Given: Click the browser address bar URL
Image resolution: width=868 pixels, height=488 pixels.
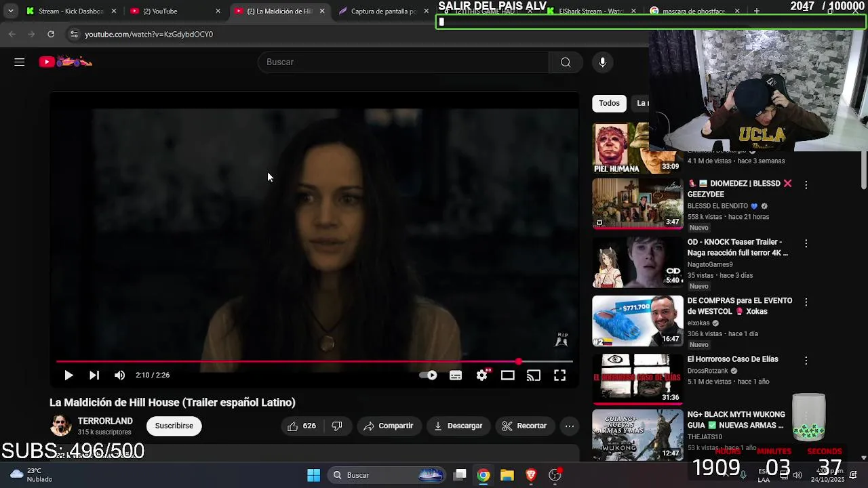Looking at the screenshot, I should (149, 34).
